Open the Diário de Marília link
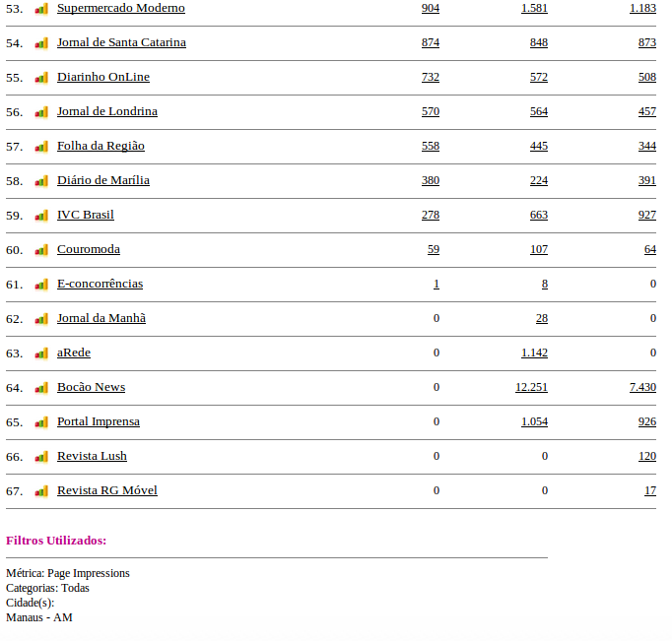This screenshot has width=672, height=641. point(103,180)
